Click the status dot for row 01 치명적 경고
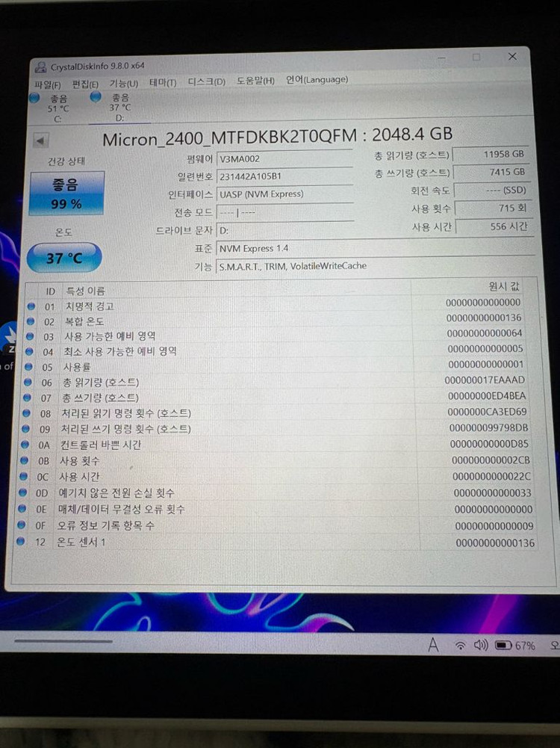 coord(31,306)
